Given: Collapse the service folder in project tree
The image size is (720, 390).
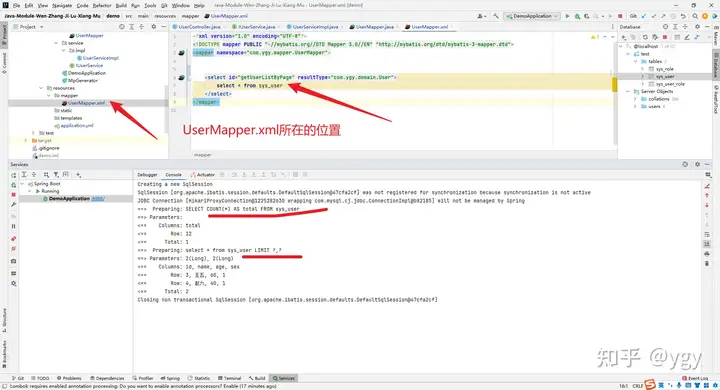Looking at the screenshot, I should (x=56, y=43).
